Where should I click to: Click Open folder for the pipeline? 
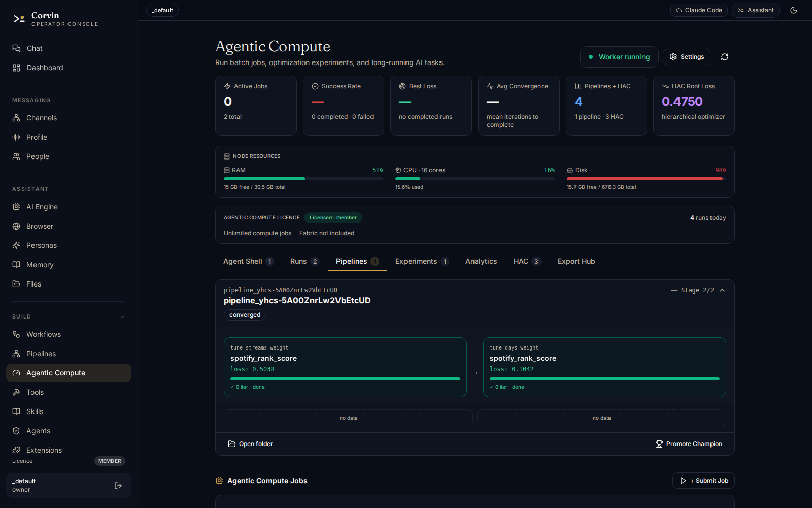(x=251, y=444)
